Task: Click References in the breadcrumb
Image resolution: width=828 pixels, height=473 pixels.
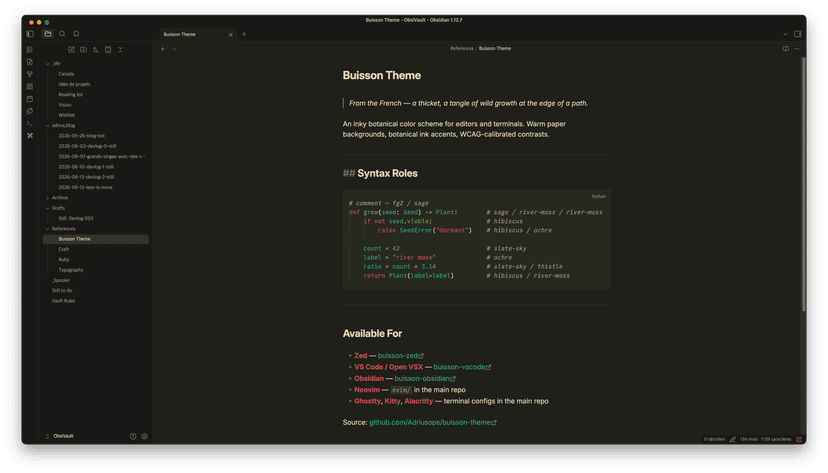Action: pyautogui.click(x=462, y=49)
